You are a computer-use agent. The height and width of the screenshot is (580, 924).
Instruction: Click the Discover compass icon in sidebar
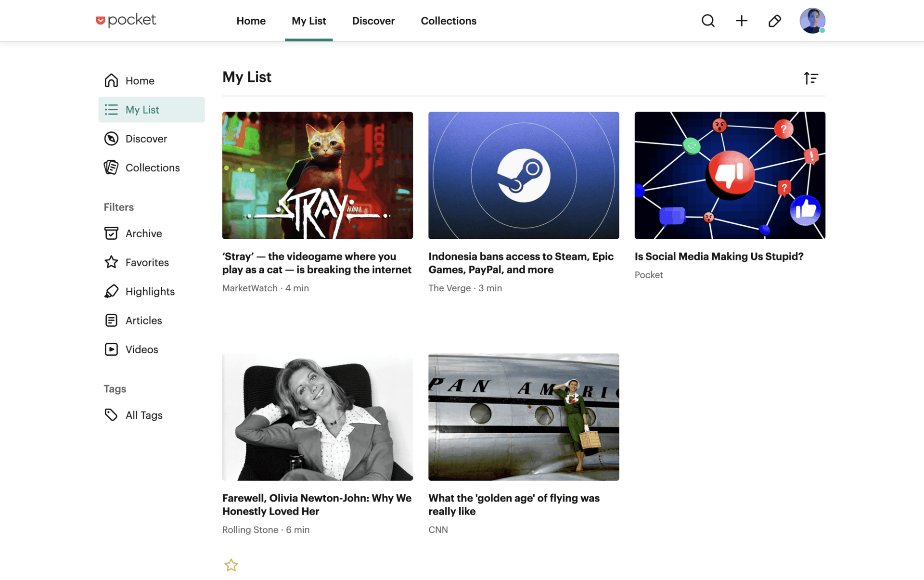[x=111, y=139]
